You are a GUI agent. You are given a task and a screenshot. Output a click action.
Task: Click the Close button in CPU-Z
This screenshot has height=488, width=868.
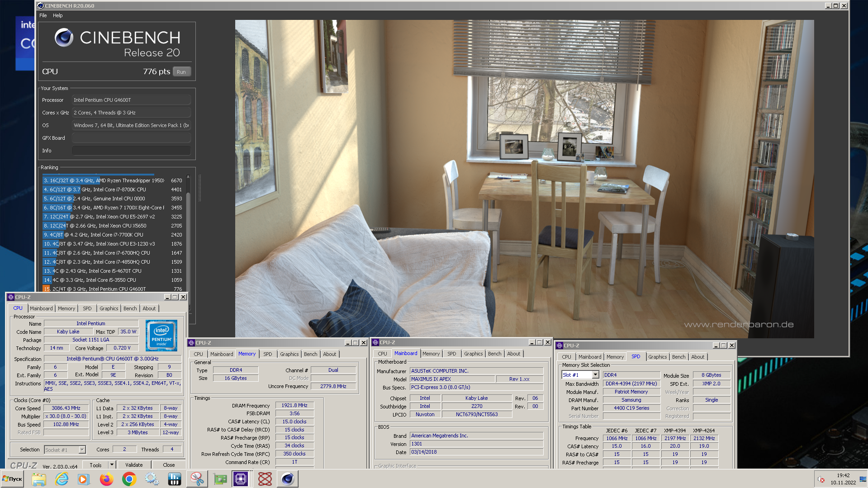[x=169, y=464]
